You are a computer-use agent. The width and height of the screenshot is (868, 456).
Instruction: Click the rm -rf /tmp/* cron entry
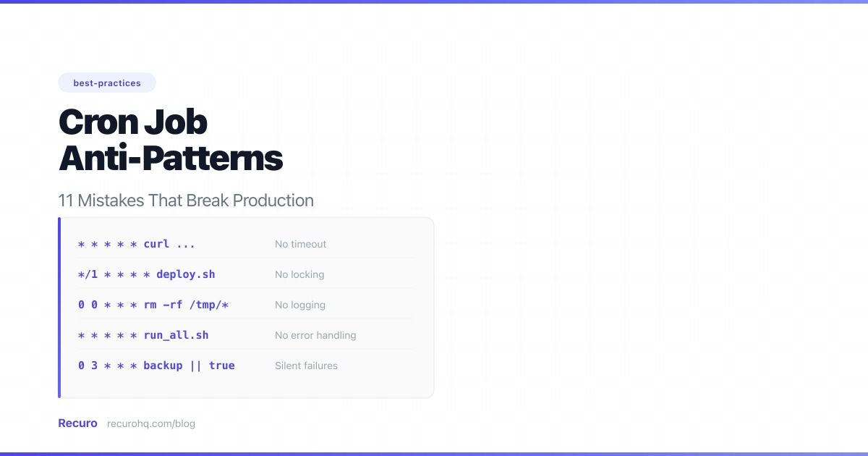point(153,305)
